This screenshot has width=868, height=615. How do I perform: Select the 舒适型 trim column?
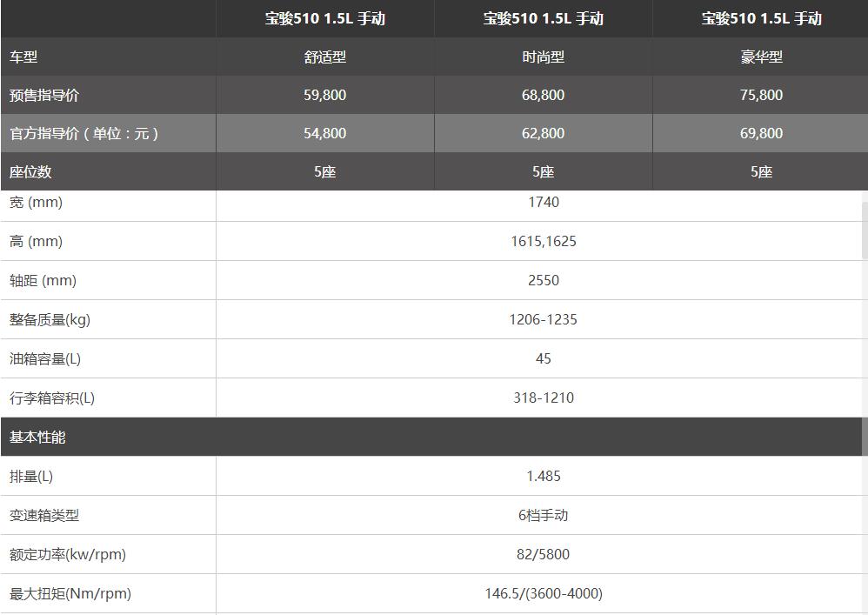tap(324, 57)
